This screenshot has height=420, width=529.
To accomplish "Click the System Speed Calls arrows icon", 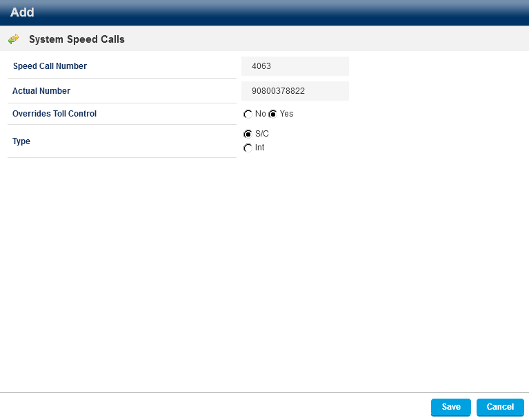I will [x=13, y=39].
